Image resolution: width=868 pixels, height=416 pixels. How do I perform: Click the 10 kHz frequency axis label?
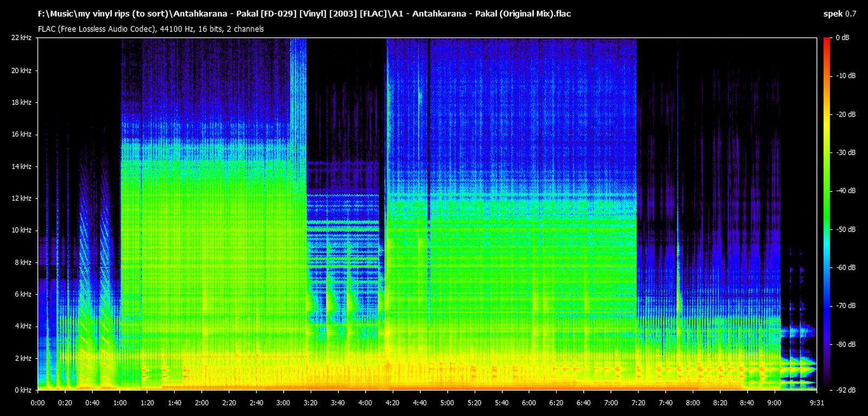tap(21, 231)
